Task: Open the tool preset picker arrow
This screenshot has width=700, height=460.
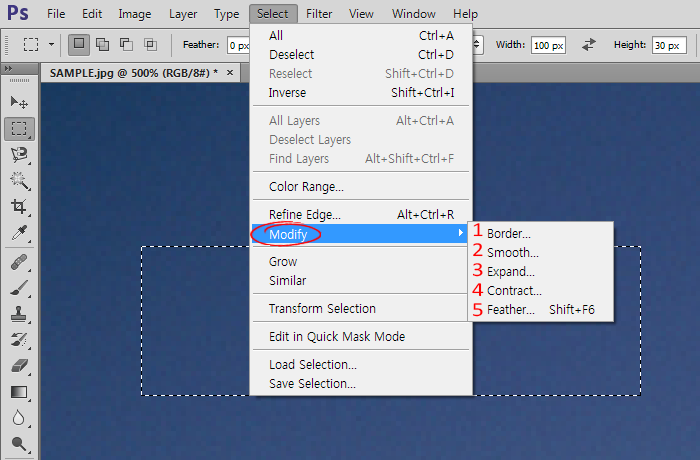Action: pos(51,45)
